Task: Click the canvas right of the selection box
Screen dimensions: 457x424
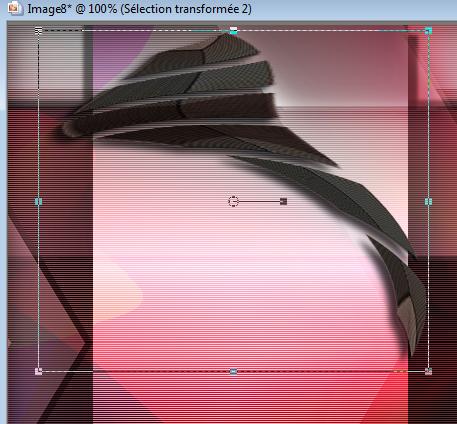Action: click(443, 200)
